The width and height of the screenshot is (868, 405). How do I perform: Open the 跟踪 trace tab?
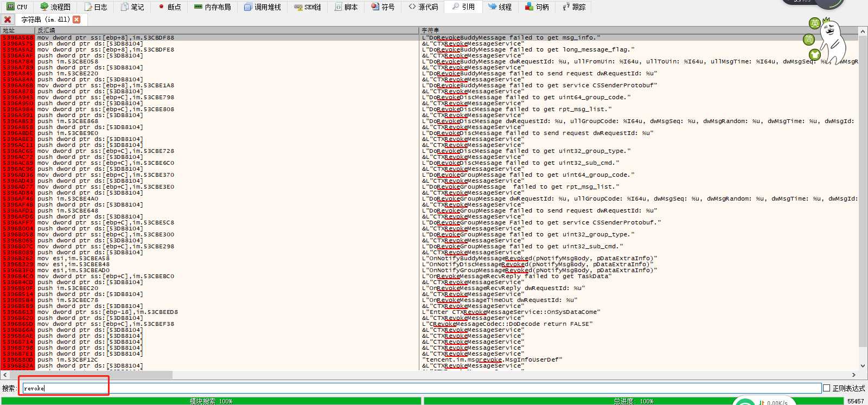click(574, 7)
